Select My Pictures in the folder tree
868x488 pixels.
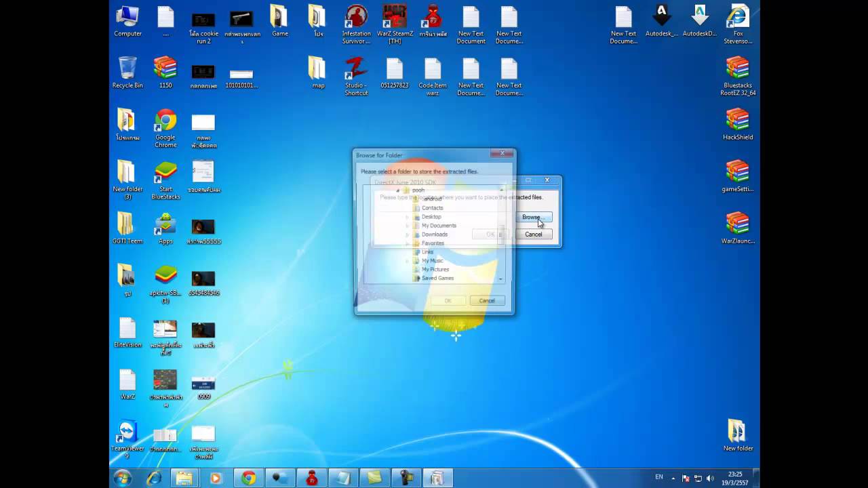point(435,270)
